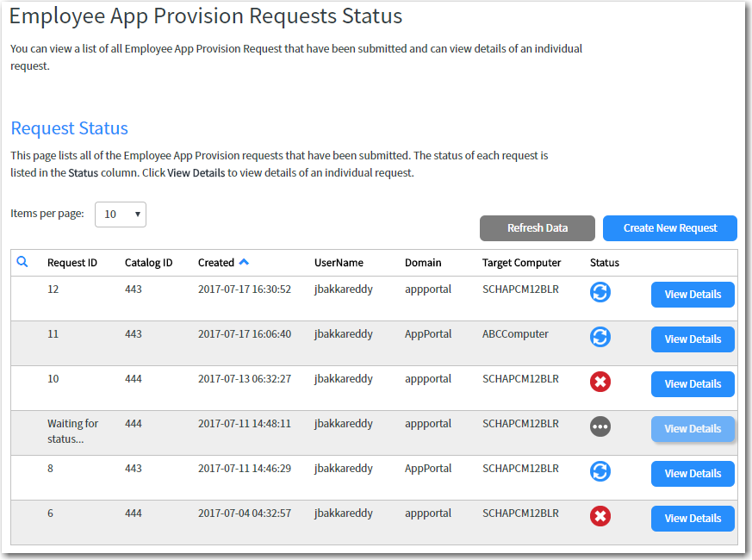Image resolution: width=752 pixels, height=560 pixels.
Task: Click the pending ellipsis status icon
Action: (600, 426)
